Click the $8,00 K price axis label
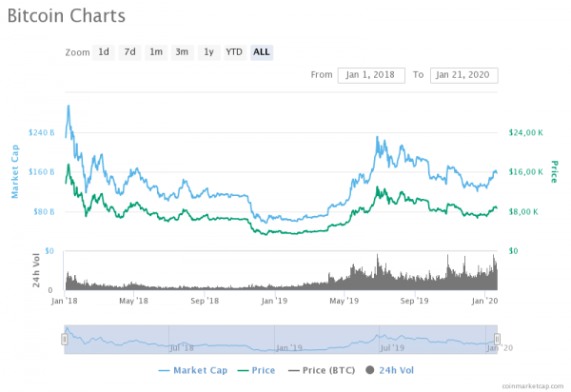Image resolution: width=571 pixels, height=392 pixels. [523, 212]
